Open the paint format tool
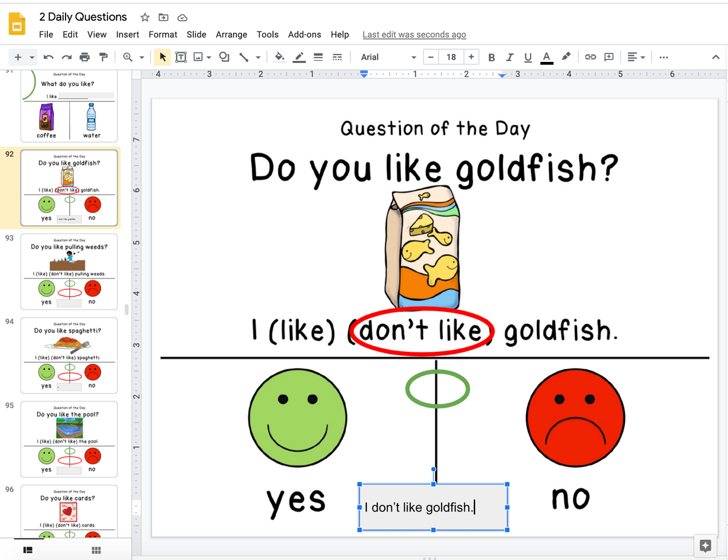 coord(104,56)
